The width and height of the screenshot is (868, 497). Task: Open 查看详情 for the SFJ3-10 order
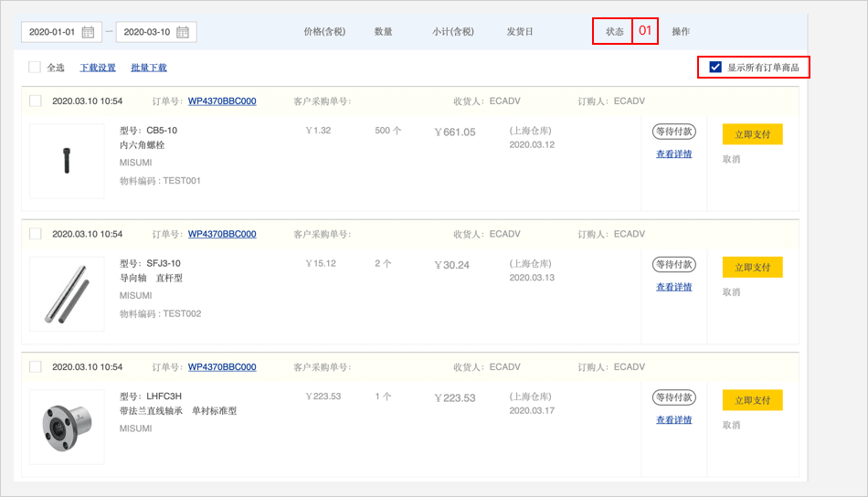(x=673, y=287)
